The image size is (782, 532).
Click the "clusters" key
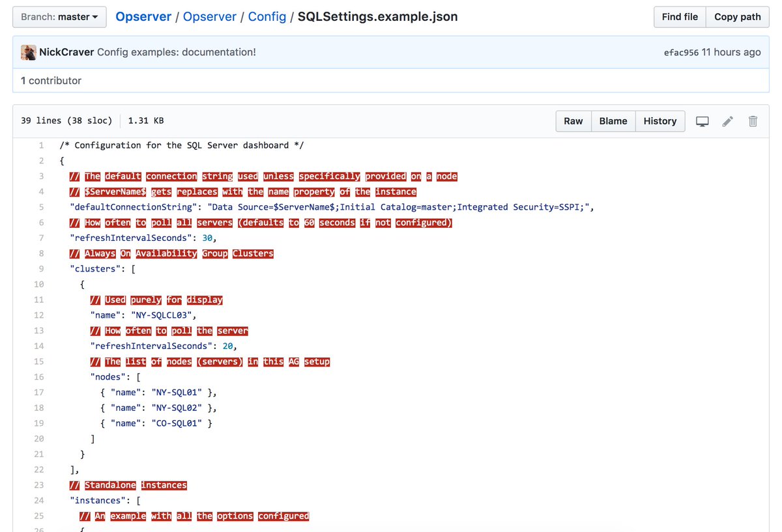(x=95, y=269)
